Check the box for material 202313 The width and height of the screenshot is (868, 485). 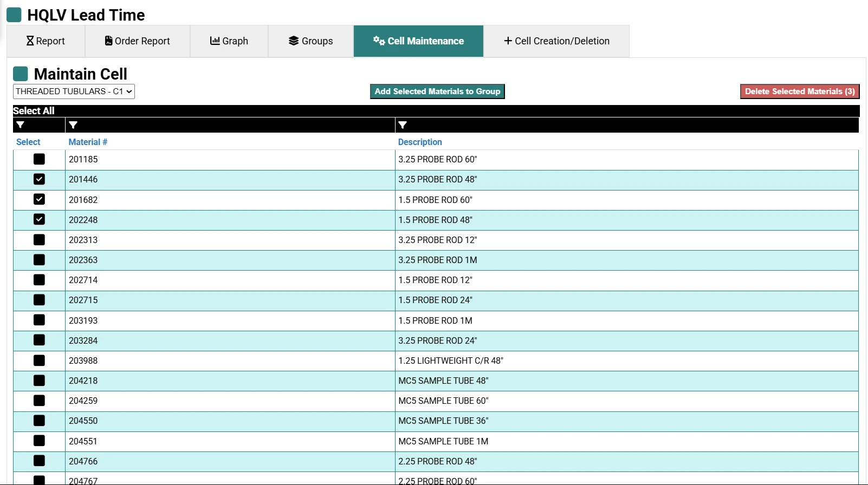coord(39,240)
